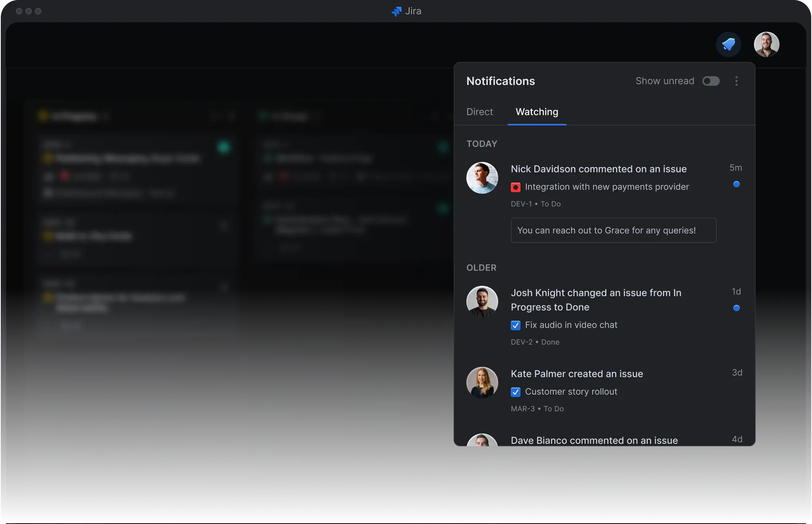
Task: Mark Josh Knight's notification as read
Action: coord(736,308)
